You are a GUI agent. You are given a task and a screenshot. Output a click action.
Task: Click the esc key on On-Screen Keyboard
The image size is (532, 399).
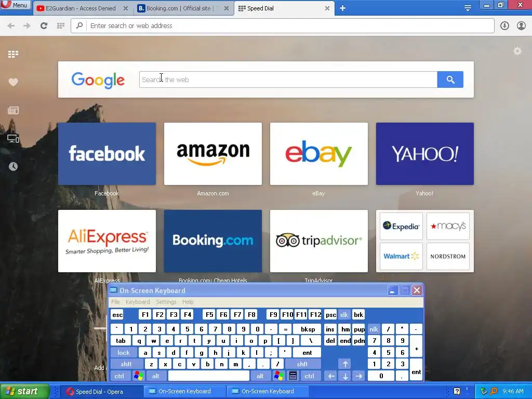tap(117, 315)
